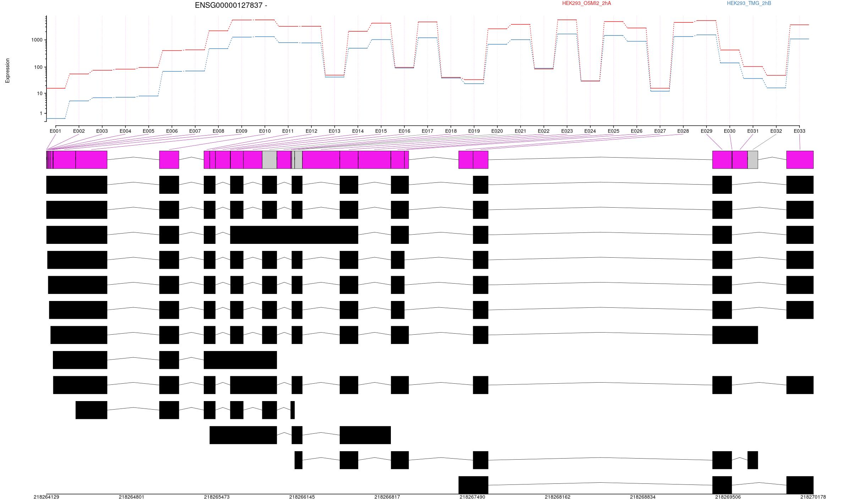
Task: Click y-axis tick value 1000
Action: click(x=37, y=40)
